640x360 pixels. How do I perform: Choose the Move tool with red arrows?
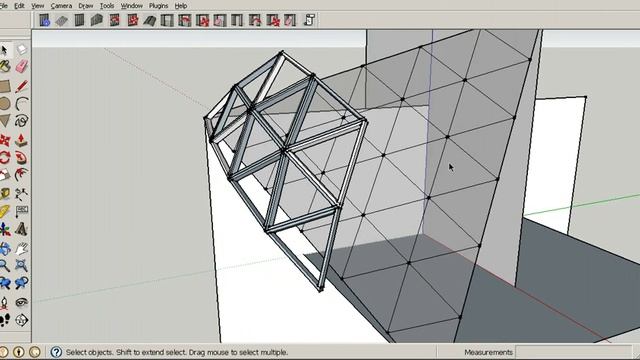4,140
